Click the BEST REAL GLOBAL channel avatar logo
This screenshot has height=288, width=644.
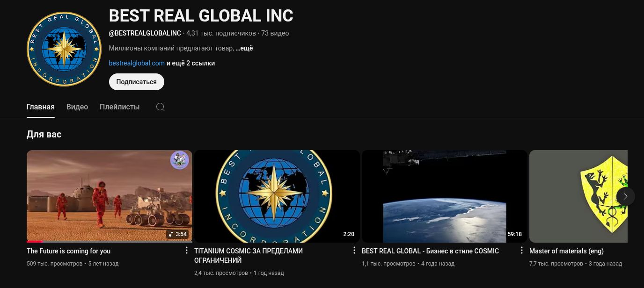[x=64, y=49]
